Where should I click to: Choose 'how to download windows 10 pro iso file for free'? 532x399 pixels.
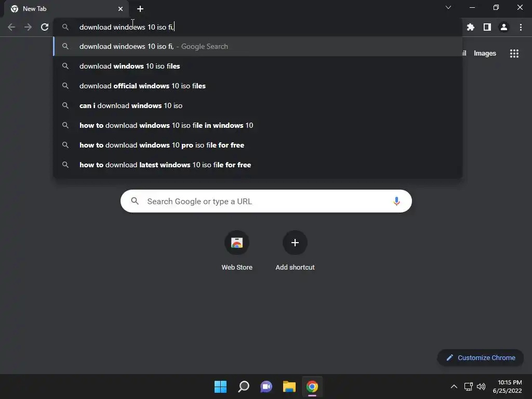[258, 145]
